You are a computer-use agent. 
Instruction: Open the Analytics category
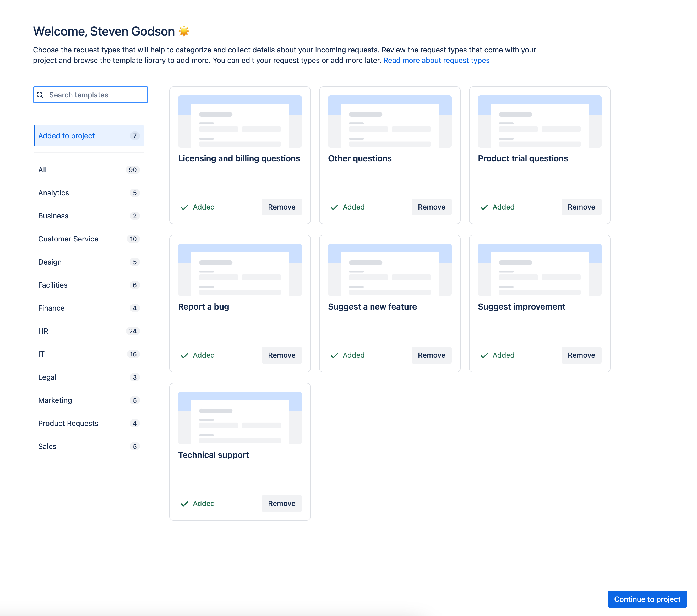tap(89, 192)
